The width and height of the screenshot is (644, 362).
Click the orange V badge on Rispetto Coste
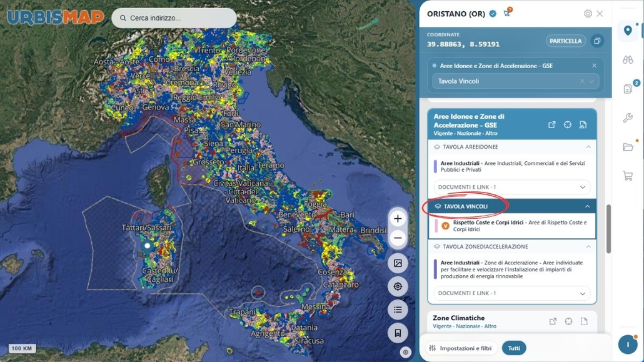coord(445,226)
